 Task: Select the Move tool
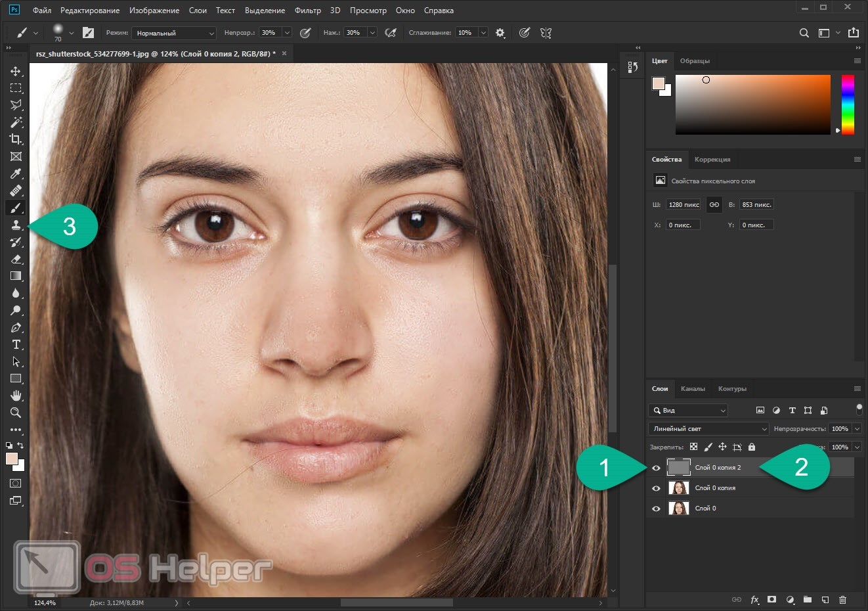click(x=16, y=71)
